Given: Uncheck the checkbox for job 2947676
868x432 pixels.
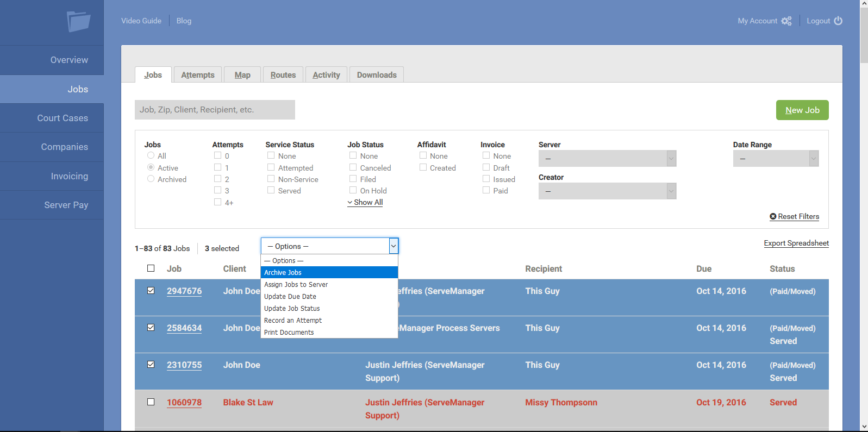Looking at the screenshot, I should pyautogui.click(x=151, y=291).
